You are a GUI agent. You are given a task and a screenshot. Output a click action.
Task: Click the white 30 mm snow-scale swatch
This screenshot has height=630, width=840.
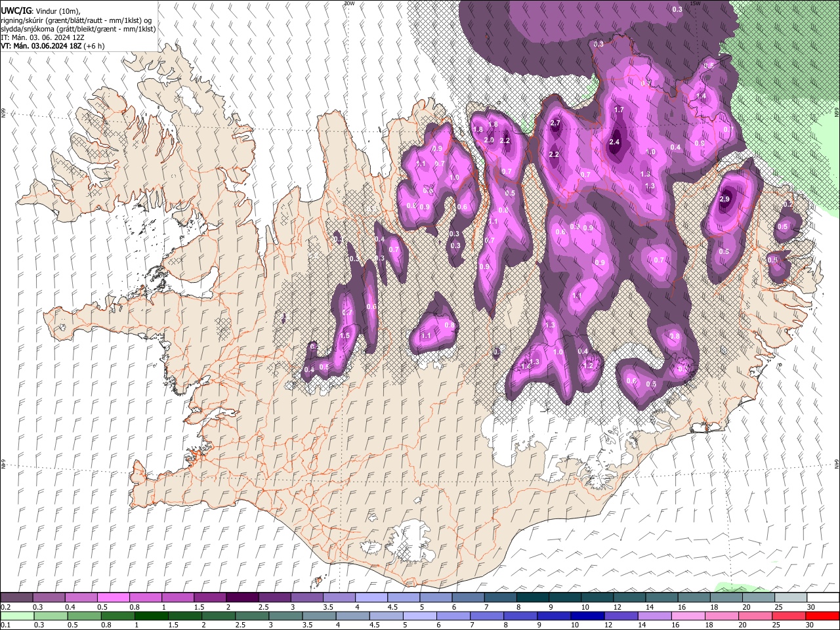coord(822,598)
